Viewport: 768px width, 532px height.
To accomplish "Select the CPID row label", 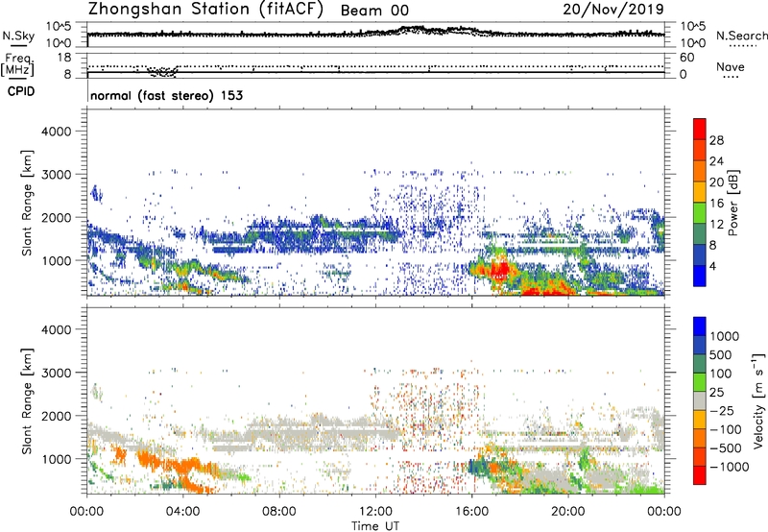I will click(21, 91).
